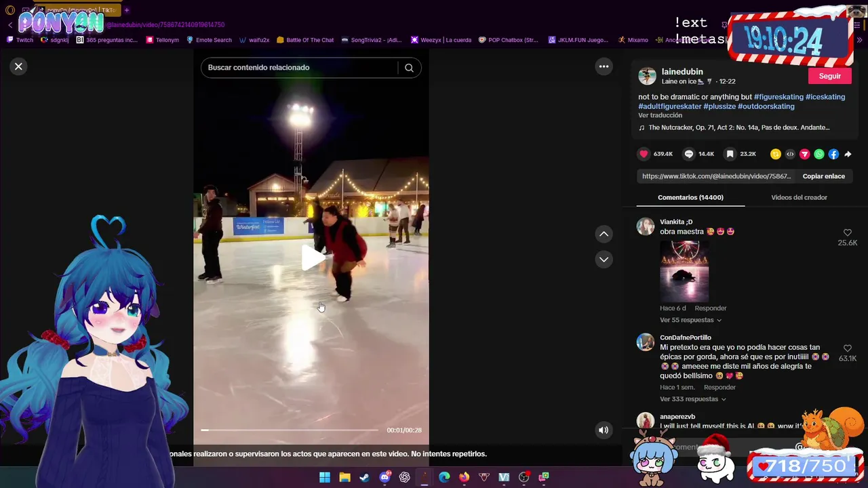Click lainedubin's profile avatar
The height and width of the screenshot is (488, 868).
[647, 76]
